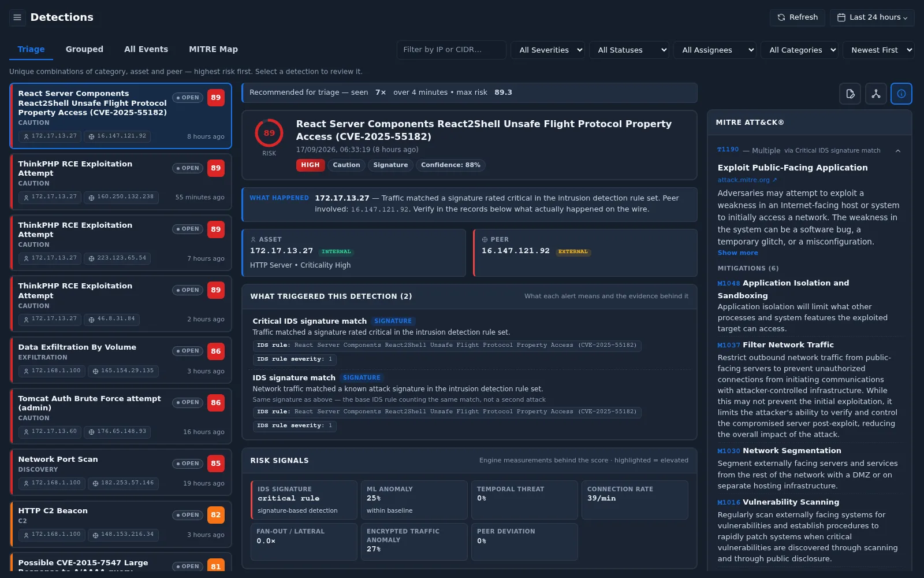Open the Newest First sort dropdown
The image size is (924, 578).
click(x=878, y=50)
